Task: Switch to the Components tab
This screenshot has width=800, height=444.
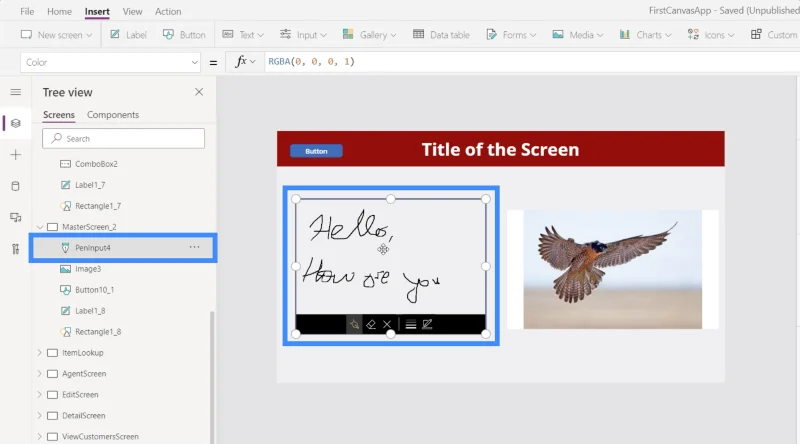Action: [113, 115]
